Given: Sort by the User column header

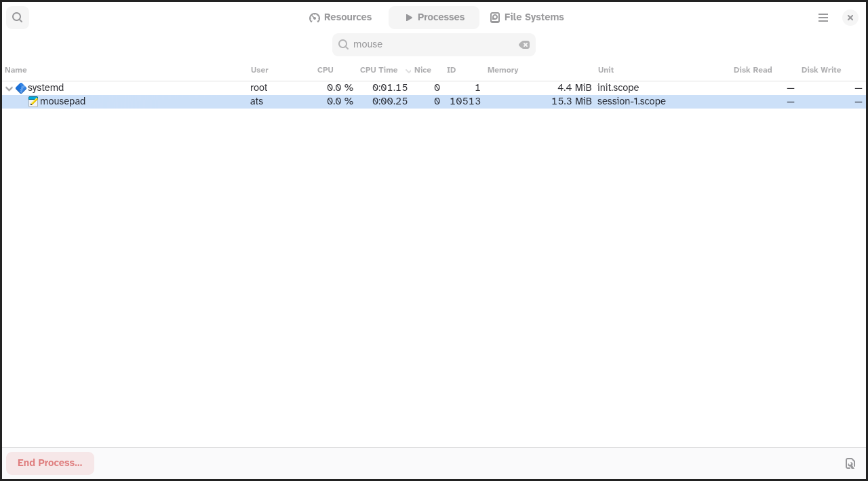Looking at the screenshot, I should click(x=260, y=70).
